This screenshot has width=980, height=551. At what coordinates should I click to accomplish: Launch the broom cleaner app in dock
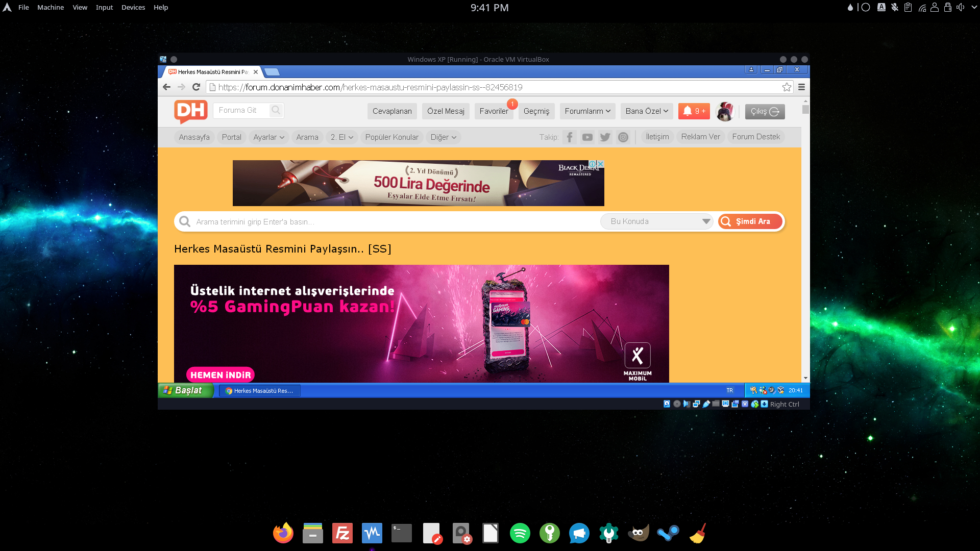698,533
